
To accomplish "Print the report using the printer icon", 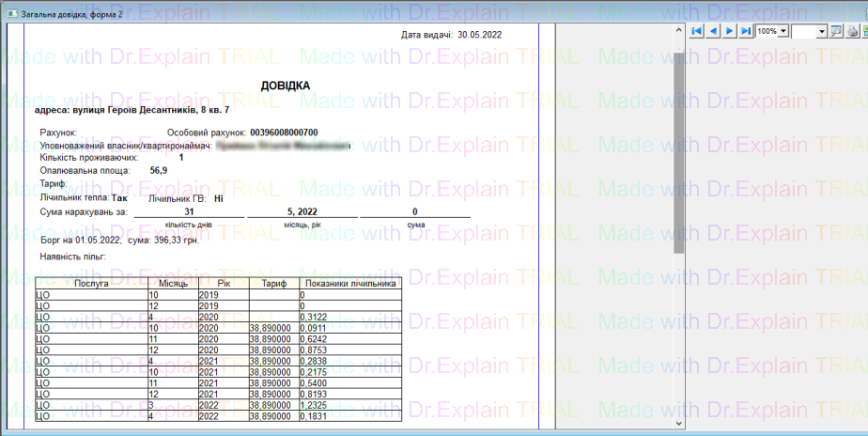I will [852, 31].
